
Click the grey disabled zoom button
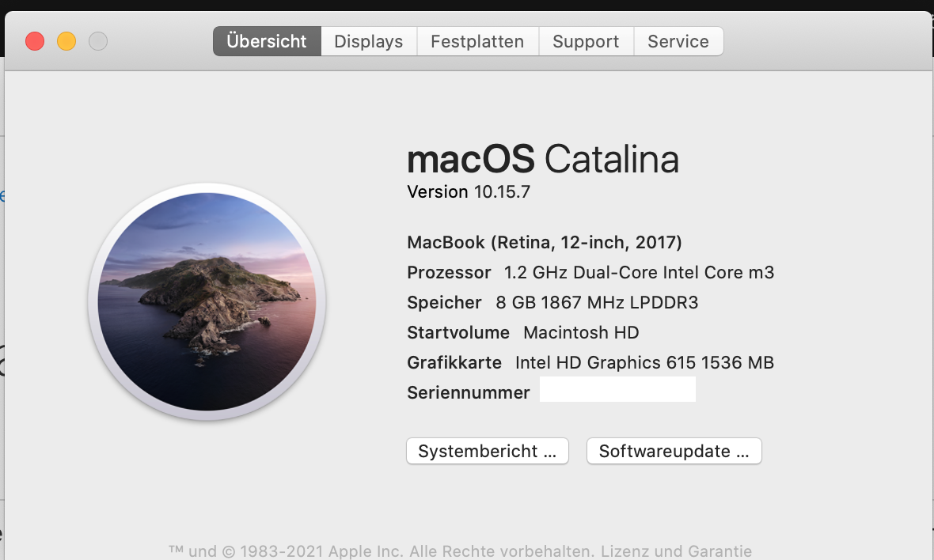click(98, 41)
